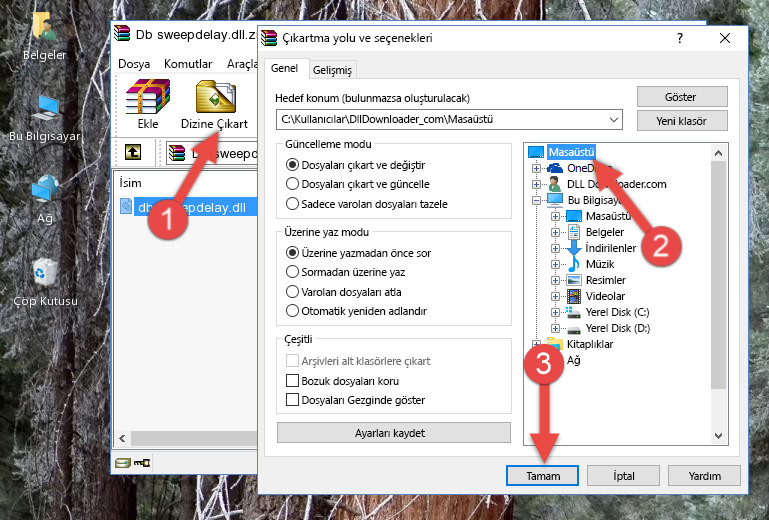
Task: Select Resimler folder in tree
Action: [x=606, y=280]
